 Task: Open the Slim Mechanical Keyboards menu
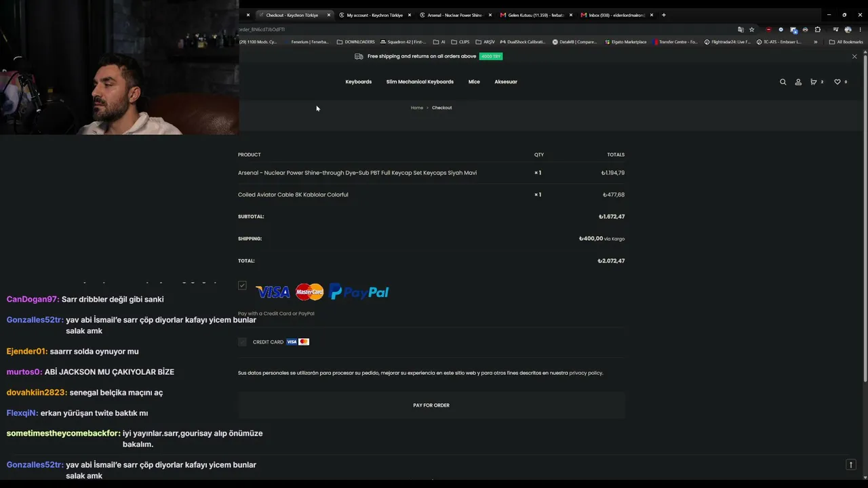420,82
